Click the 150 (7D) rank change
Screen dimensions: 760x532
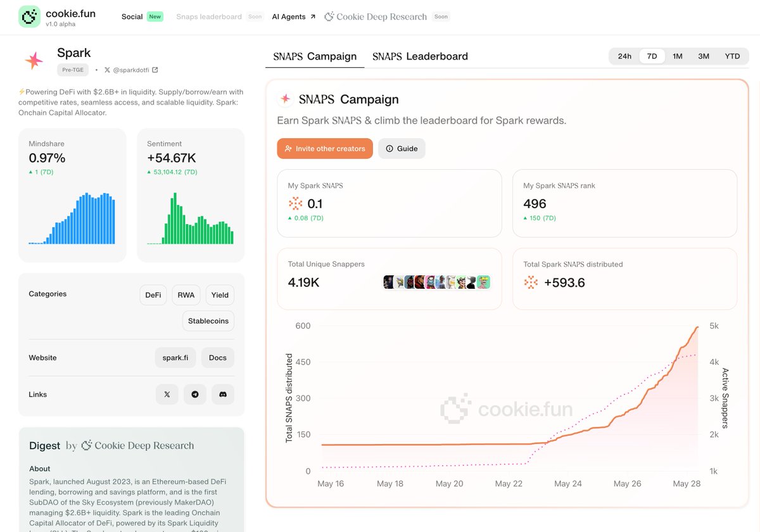pos(540,218)
